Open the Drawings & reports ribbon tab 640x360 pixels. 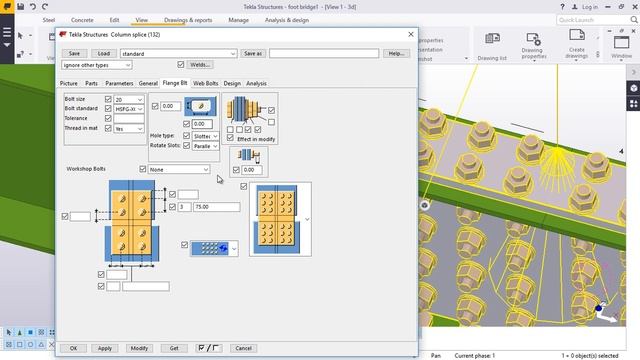[188, 20]
